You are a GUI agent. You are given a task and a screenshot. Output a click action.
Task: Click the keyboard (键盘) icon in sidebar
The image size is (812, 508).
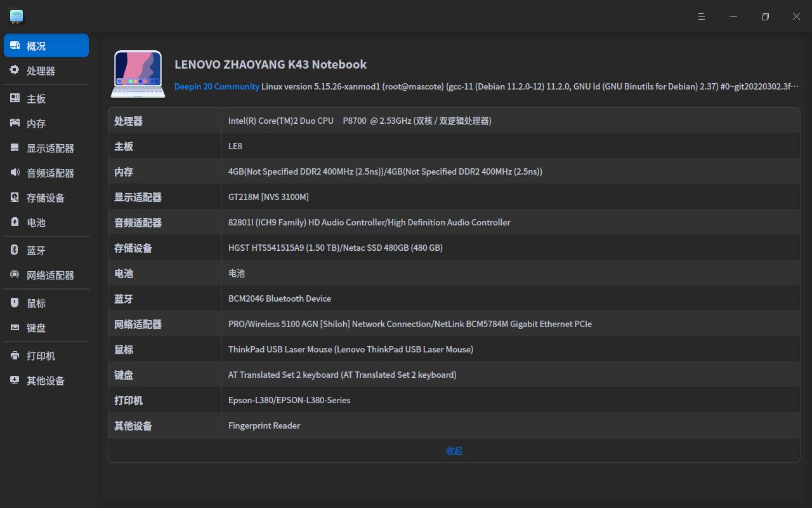(15, 328)
